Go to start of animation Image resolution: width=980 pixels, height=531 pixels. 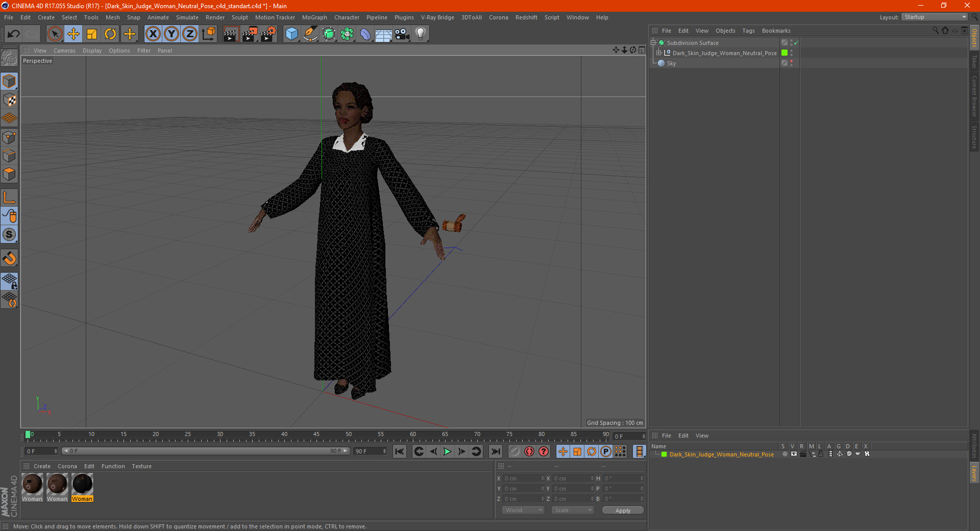(x=400, y=451)
